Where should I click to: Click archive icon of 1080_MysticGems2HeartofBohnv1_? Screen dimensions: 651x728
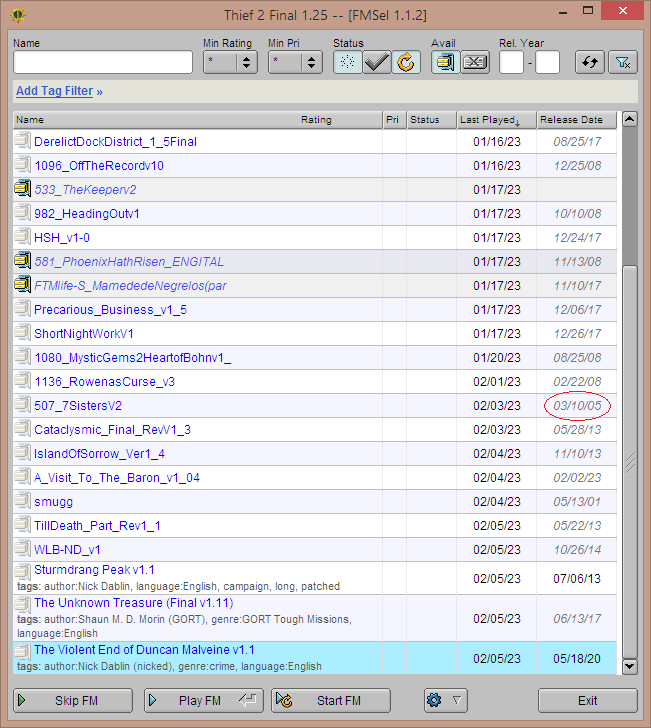click(22, 357)
